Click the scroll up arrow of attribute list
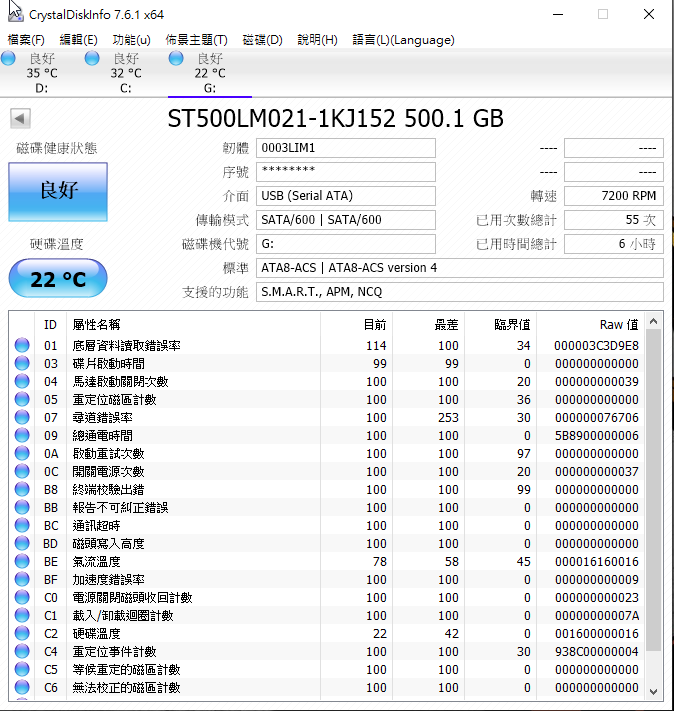 point(655,321)
